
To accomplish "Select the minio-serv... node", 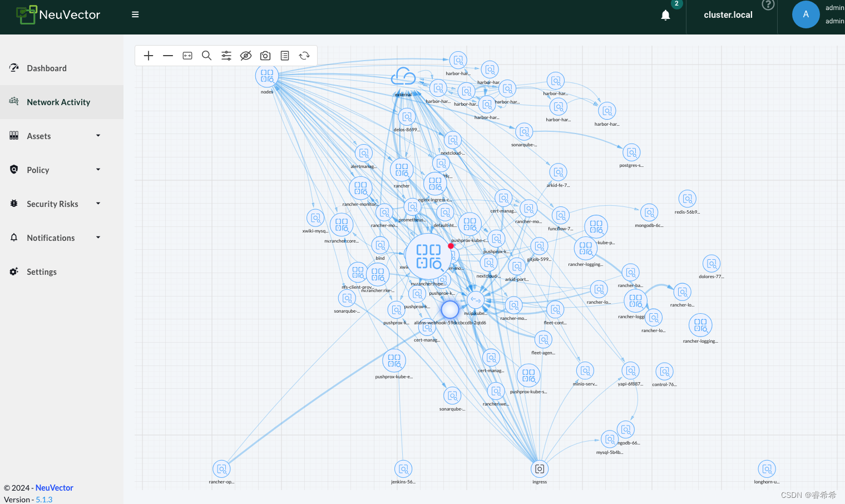I will point(585,370).
